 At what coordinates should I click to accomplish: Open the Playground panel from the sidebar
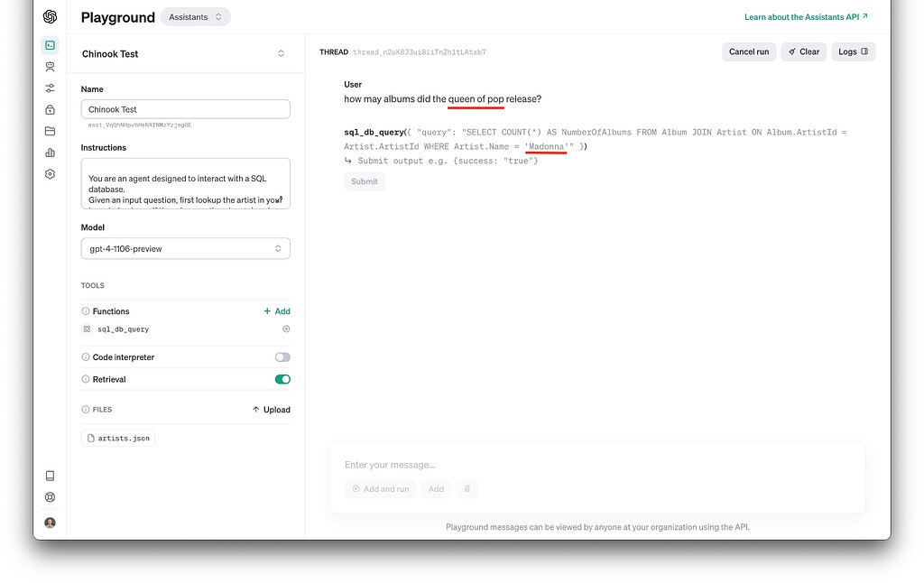point(50,44)
